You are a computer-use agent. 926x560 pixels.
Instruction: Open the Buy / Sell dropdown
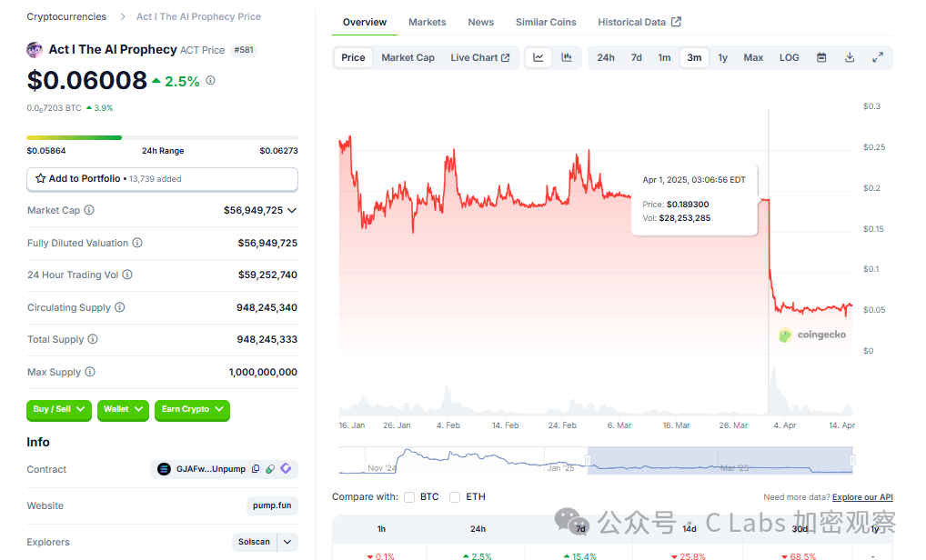(x=58, y=409)
